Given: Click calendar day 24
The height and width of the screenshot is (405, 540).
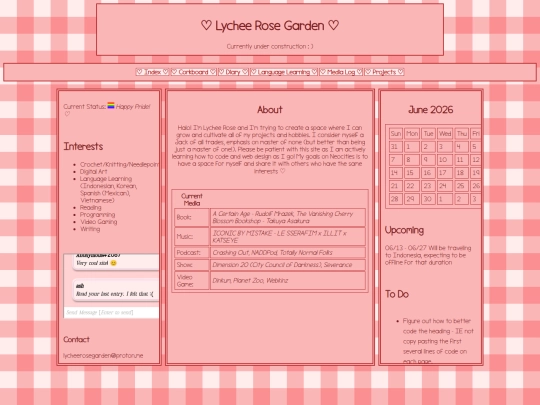Looking at the screenshot, I should tap(445, 186).
